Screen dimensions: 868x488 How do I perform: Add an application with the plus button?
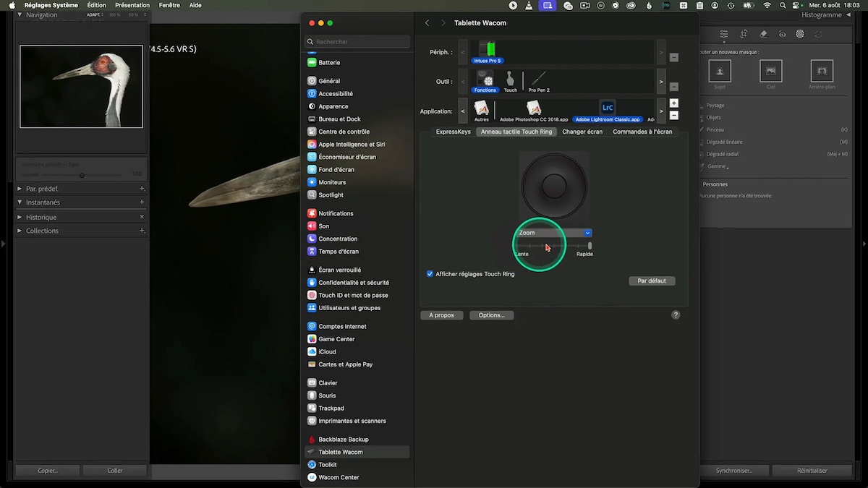[x=674, y=103]
